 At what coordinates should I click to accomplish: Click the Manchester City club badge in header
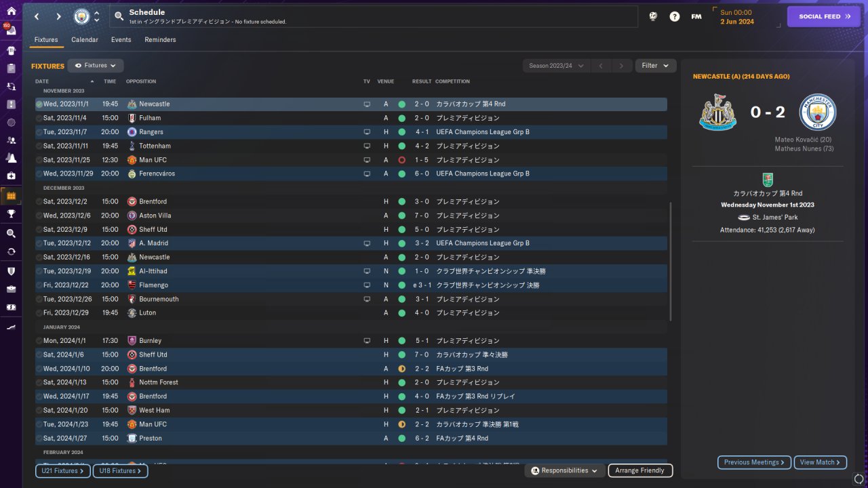[x=81, y=16]
